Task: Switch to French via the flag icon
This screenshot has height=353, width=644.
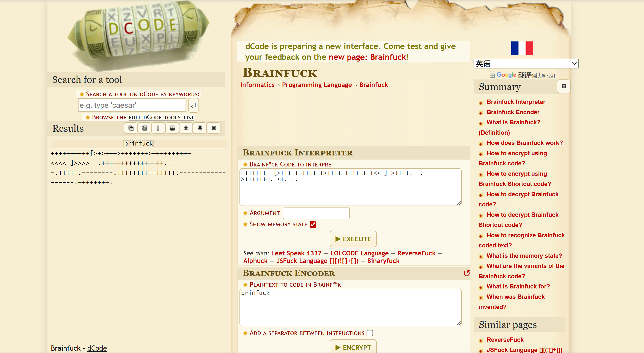Action: click(522, 48)
